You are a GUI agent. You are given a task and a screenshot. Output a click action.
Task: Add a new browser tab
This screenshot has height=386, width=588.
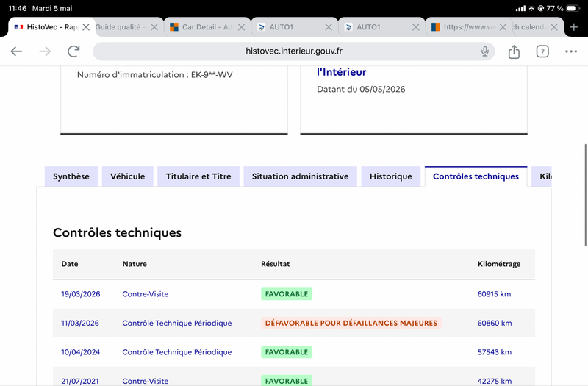574,27
